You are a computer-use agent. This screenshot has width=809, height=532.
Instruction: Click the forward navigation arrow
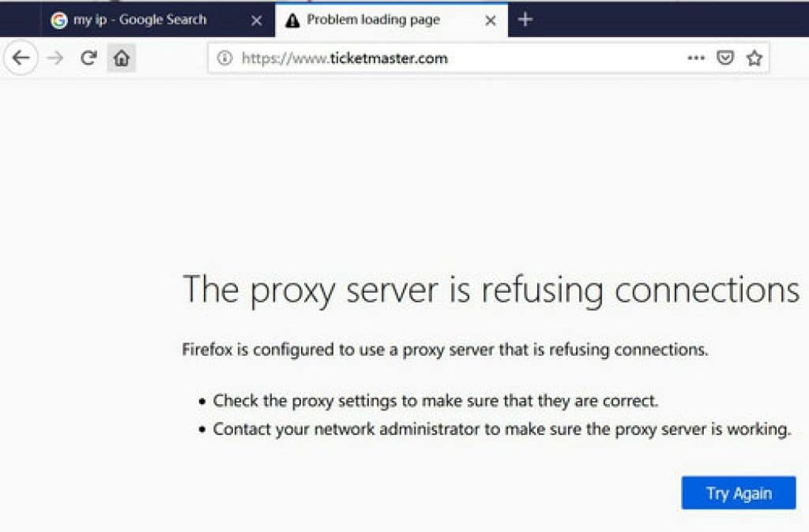point(55,58)
